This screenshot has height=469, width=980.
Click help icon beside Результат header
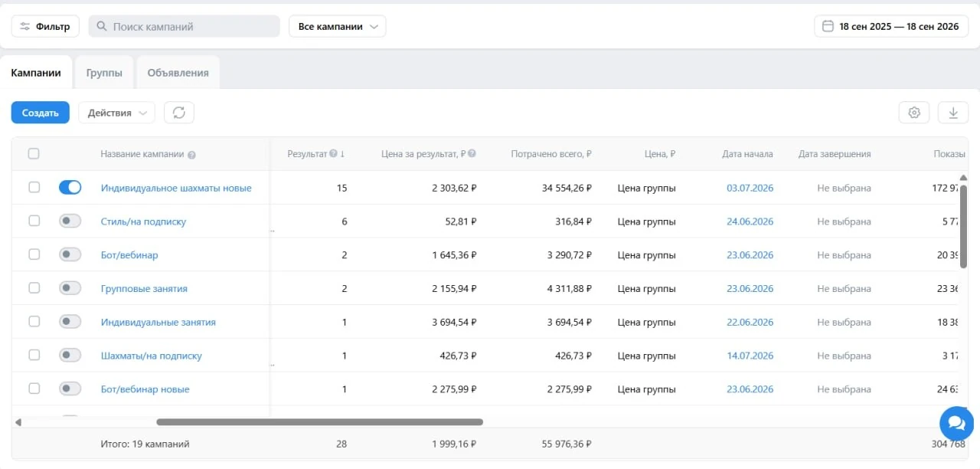(x=333, y=154)
